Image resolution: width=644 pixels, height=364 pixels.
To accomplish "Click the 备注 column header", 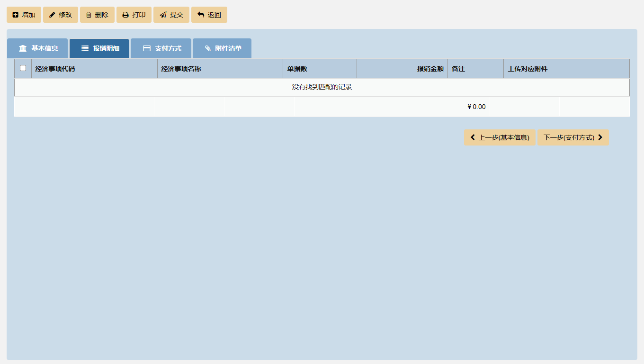I will pos(475,69).
